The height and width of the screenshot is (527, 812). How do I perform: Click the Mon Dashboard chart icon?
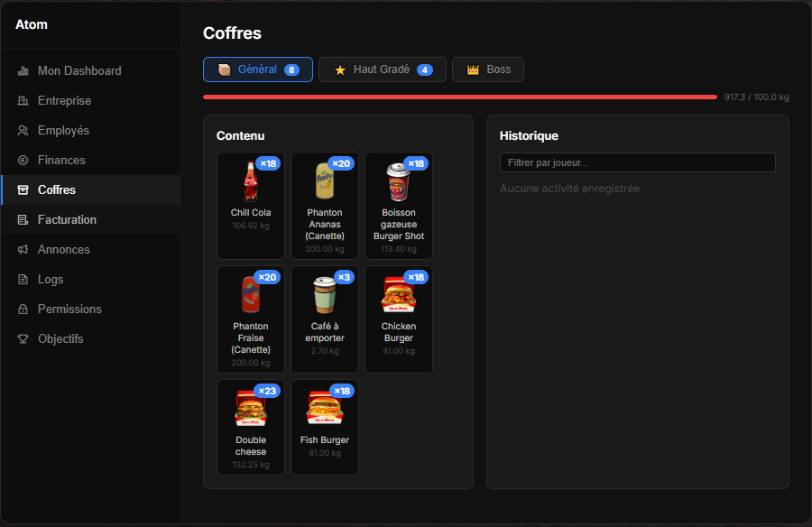[x=23, y=71]
